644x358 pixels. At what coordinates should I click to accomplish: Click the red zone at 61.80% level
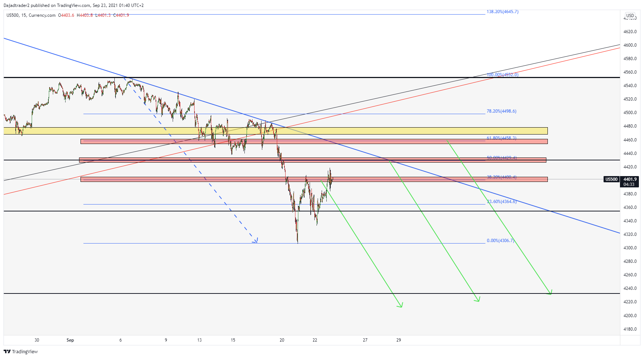click(x=314, y=141)
